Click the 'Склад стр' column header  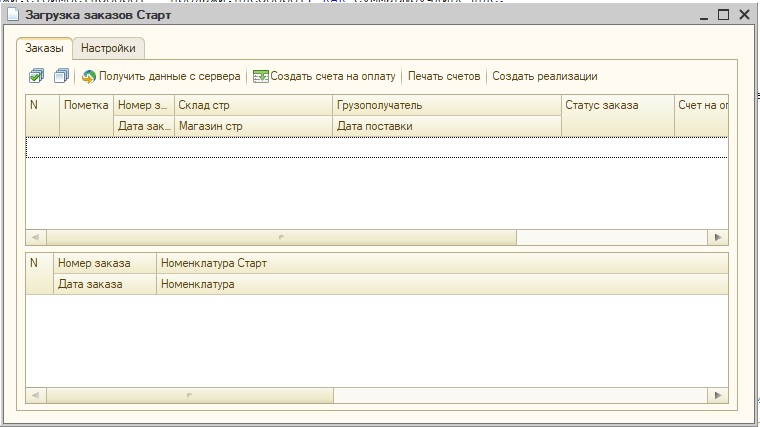coord(253,105)
